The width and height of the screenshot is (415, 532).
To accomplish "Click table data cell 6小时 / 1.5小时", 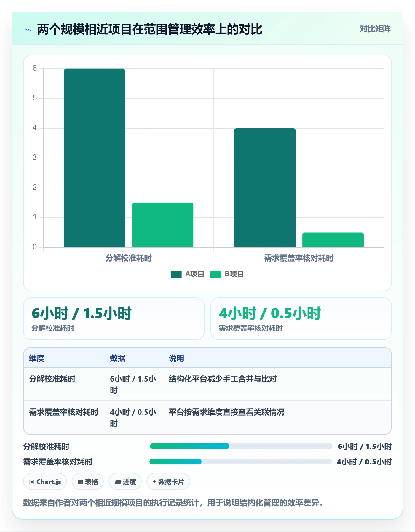I will click(133, 385).
